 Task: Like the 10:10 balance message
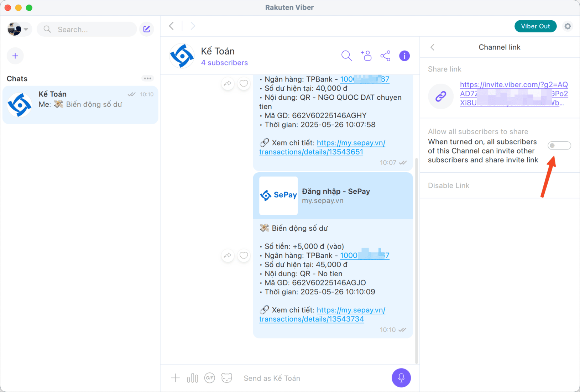(x=244, y=255)
